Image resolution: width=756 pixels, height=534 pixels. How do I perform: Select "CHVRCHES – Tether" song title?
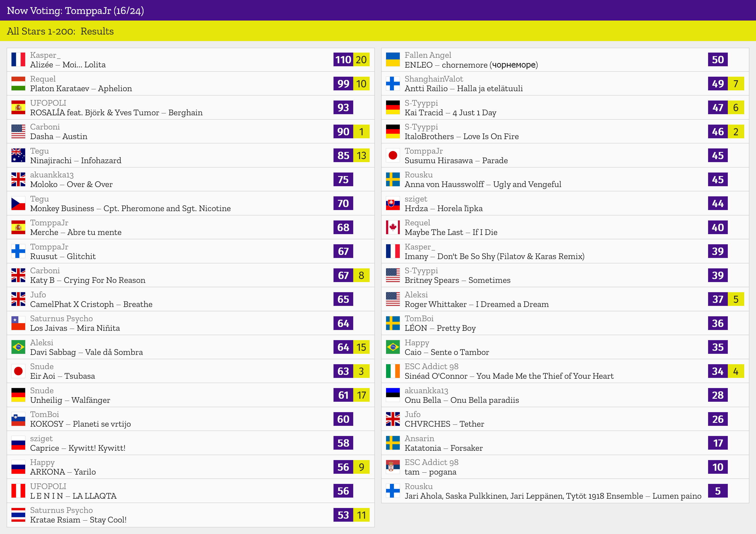pyautogui.click(x=444, y=424)
